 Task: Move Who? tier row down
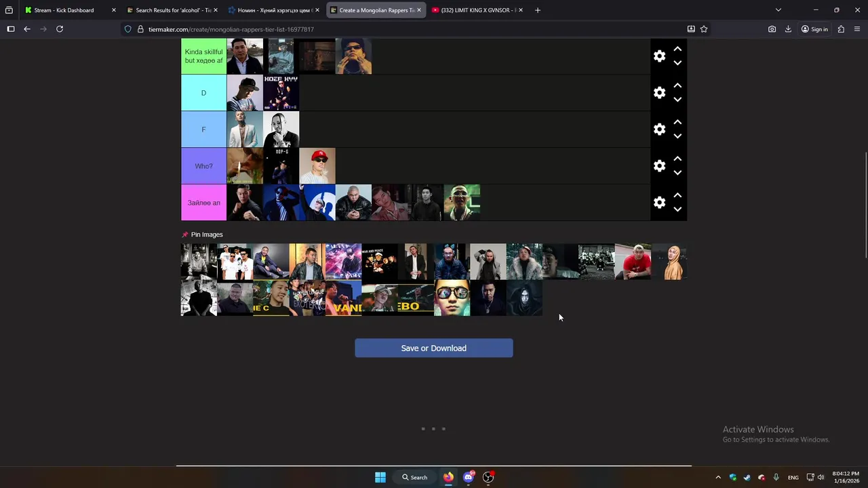point(677,173)
